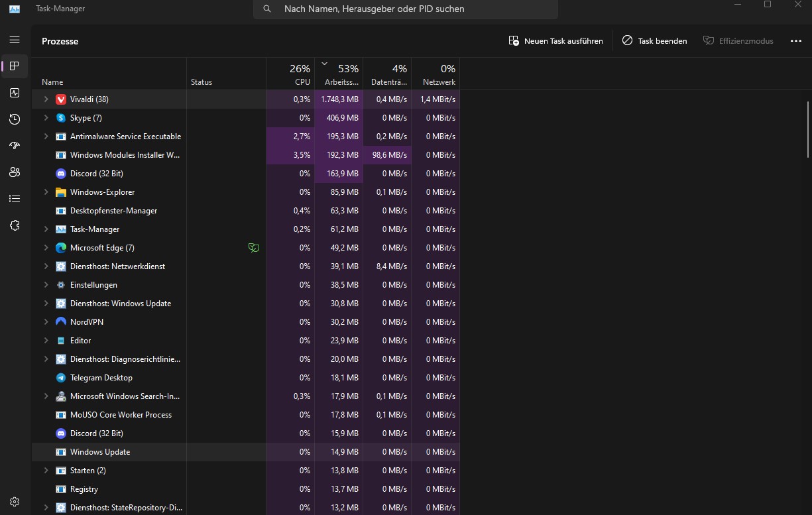
Task: Click Neuen Task ausführen button
Action: click(555, 41)
